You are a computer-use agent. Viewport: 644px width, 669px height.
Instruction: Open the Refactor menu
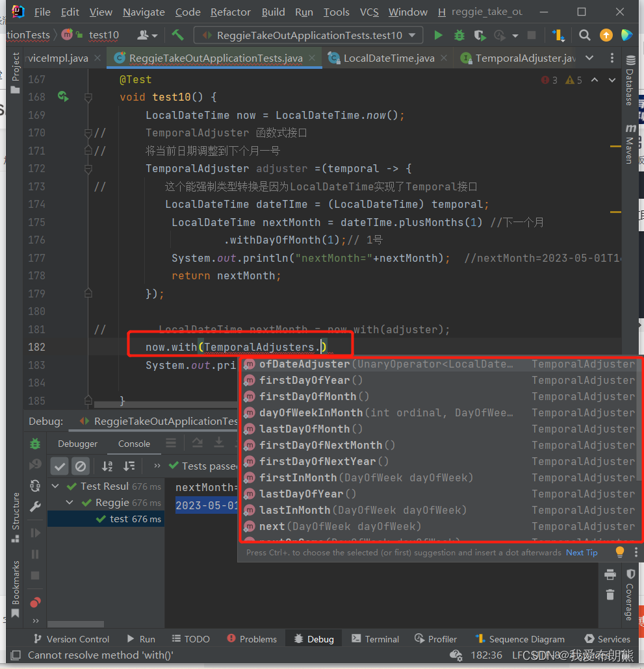[231, 12]
